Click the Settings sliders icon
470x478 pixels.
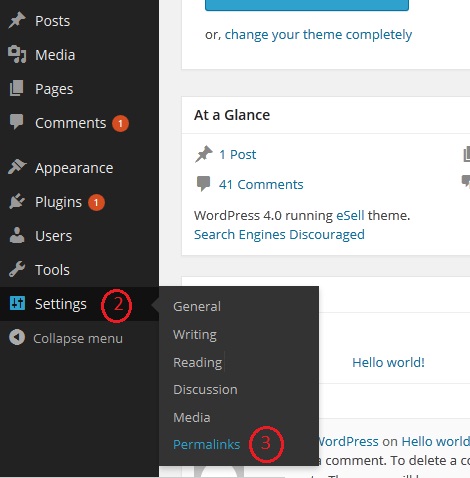[x=17, y=303]
